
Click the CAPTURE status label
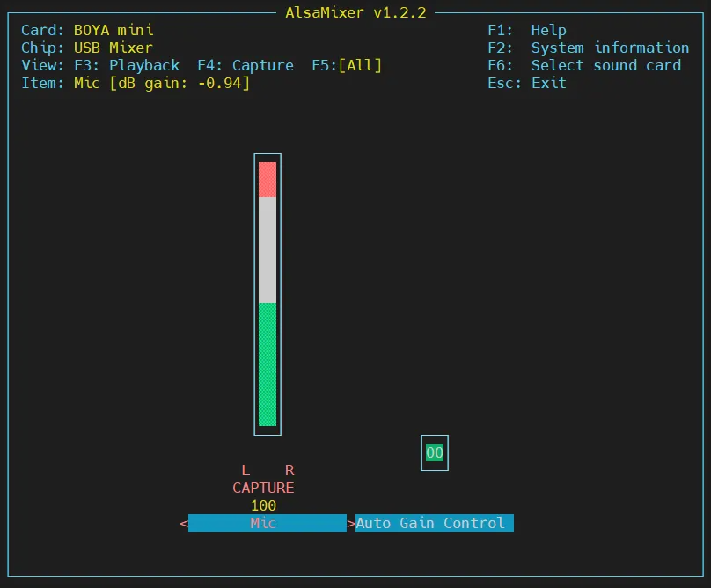(263, 488)
